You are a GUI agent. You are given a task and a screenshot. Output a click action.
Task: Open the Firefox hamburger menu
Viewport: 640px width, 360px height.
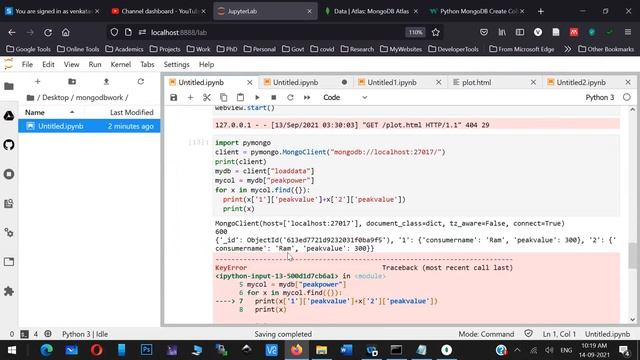click(x=628, y=32)
